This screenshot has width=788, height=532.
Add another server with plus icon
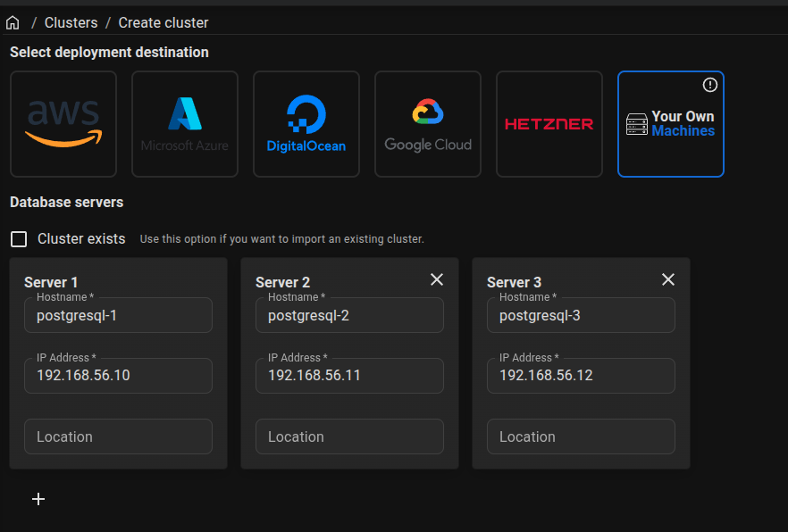38,499
